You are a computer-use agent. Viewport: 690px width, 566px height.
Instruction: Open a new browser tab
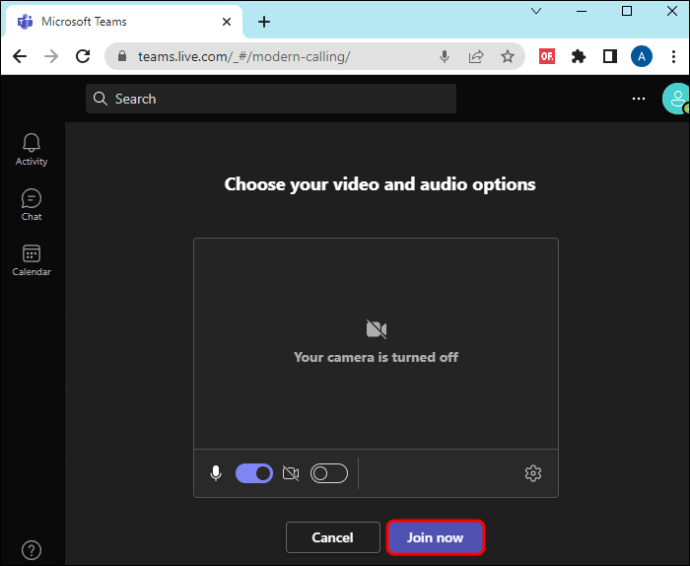264,22
